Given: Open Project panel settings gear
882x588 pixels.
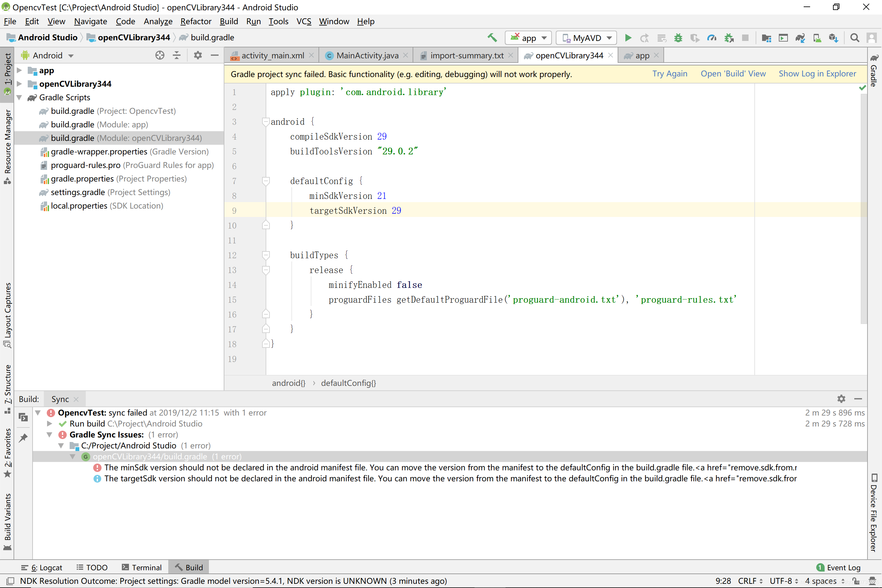Looking at the screenshot, I should pos(198,55).
